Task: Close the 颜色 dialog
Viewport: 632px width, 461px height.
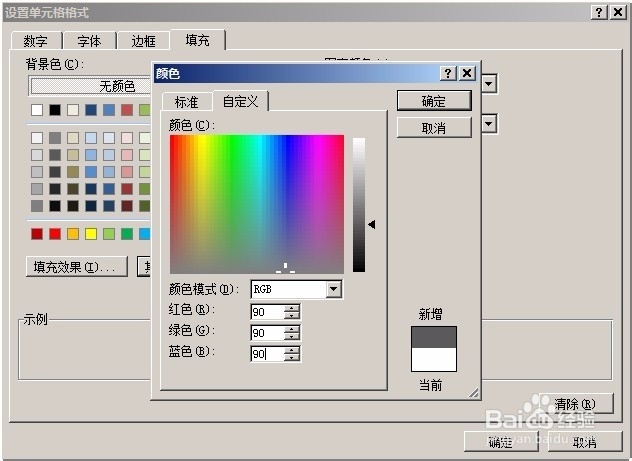Action: [x=467, y=73]
